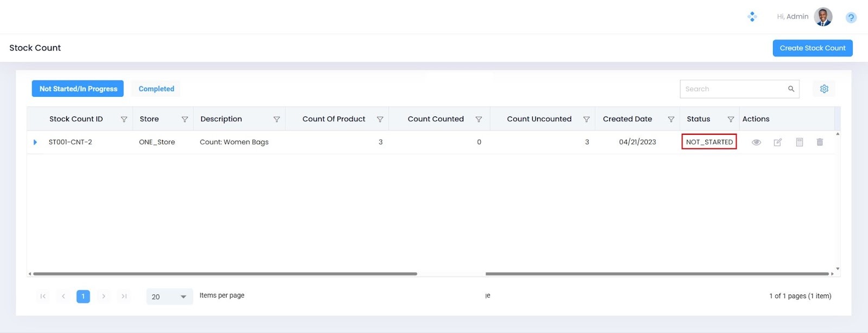This screenshot has width=868, height=333.
Task: Filter the Status column
Action: pyautogui.click(x=731, y=120)
